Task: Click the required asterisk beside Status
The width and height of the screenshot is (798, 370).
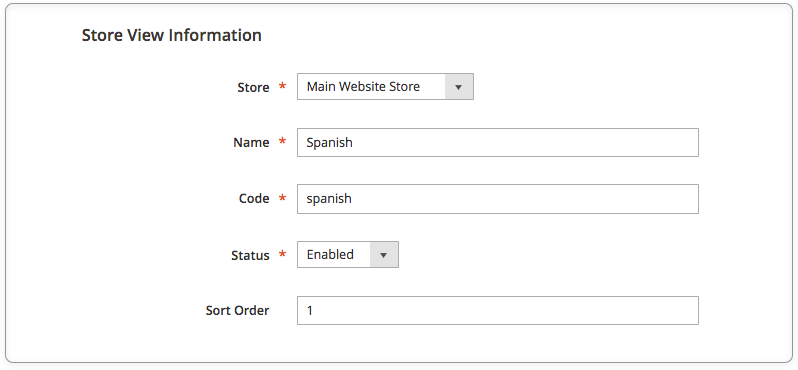Action: coord(282,254)
